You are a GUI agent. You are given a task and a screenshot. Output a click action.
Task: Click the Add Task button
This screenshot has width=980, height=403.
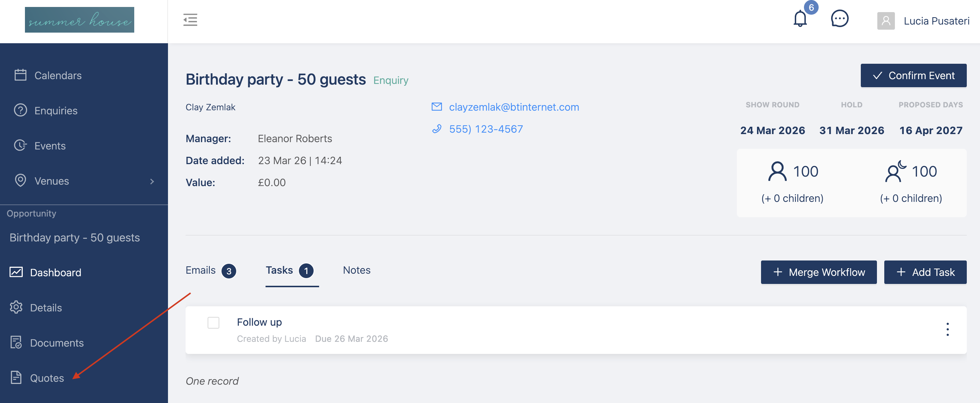click(x=925, y=272)
